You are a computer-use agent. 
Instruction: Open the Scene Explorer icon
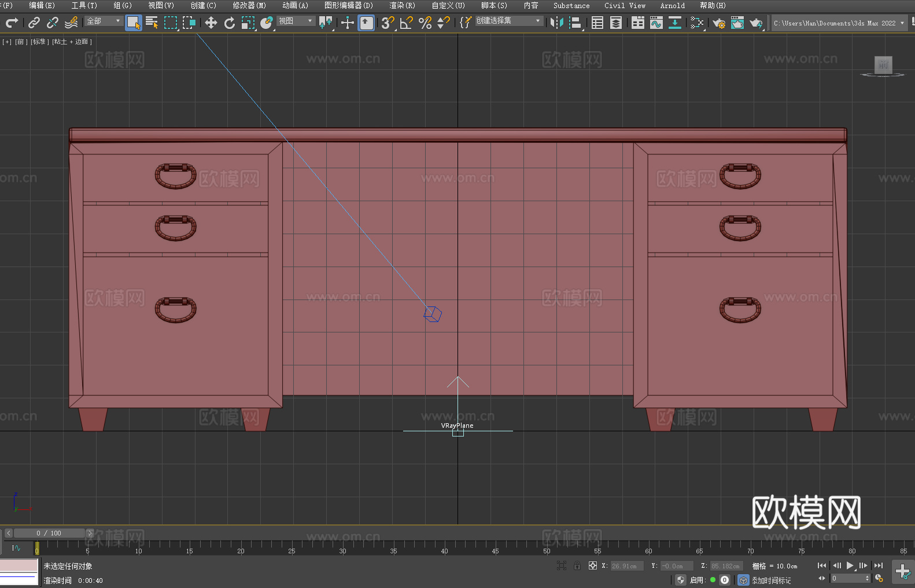(597, 23)
